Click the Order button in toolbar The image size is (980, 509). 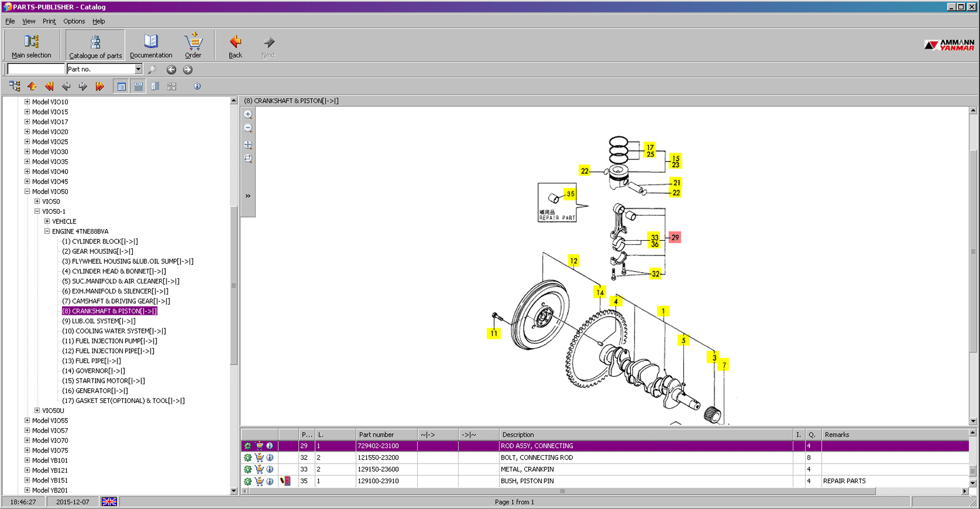193,45
